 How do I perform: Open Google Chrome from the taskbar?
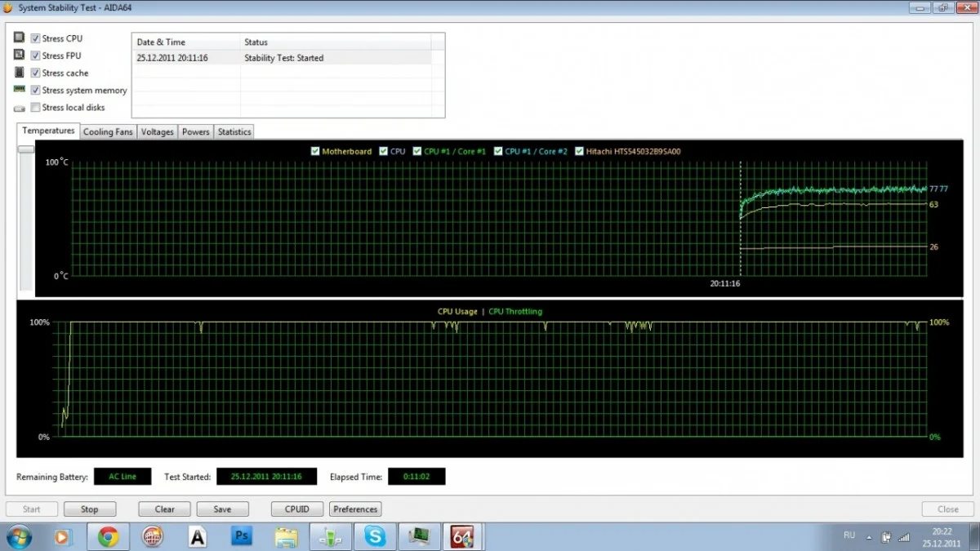(108, 537)
